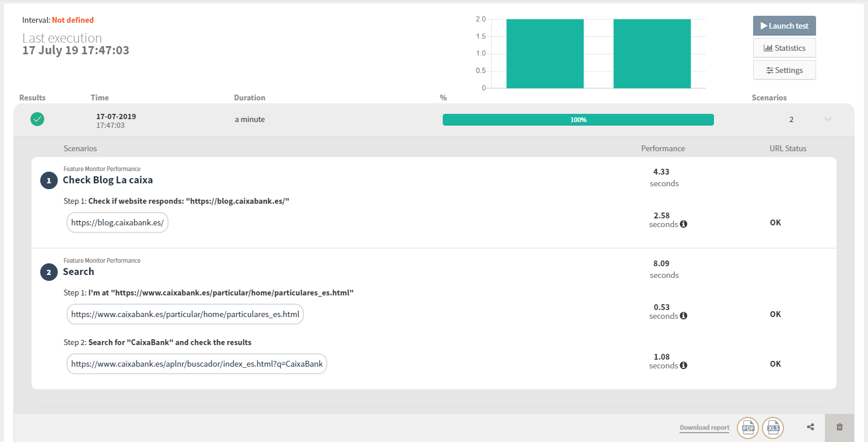The height and width of the screenshot is (442, 868).
Task: Share this execution result
Action: tap(810, 427)
